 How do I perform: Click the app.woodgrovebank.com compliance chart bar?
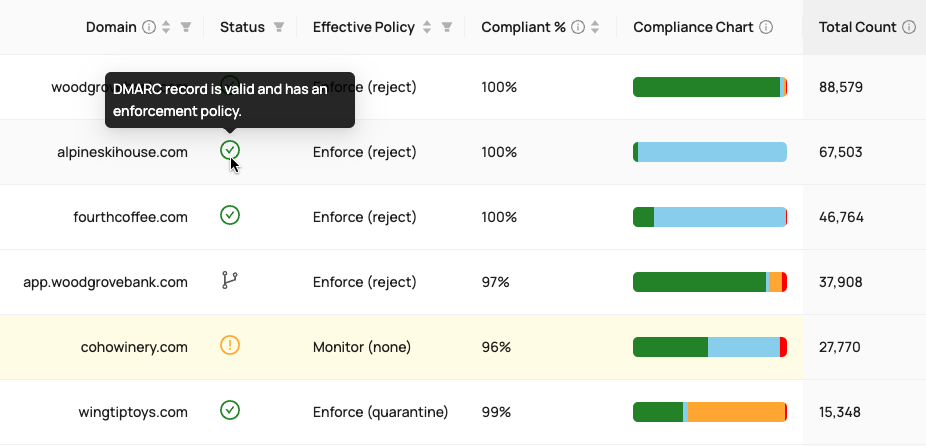click(710, 282)
